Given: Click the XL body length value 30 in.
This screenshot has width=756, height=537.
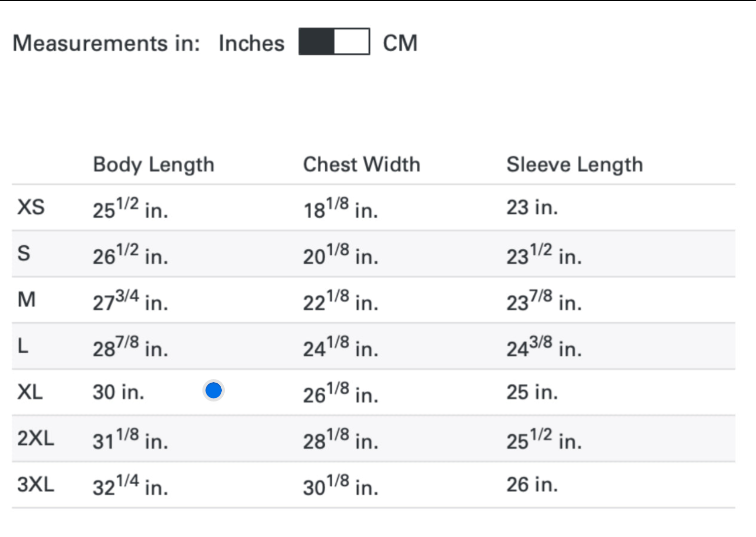Looking at the screenshot, I should coord(118,392).
